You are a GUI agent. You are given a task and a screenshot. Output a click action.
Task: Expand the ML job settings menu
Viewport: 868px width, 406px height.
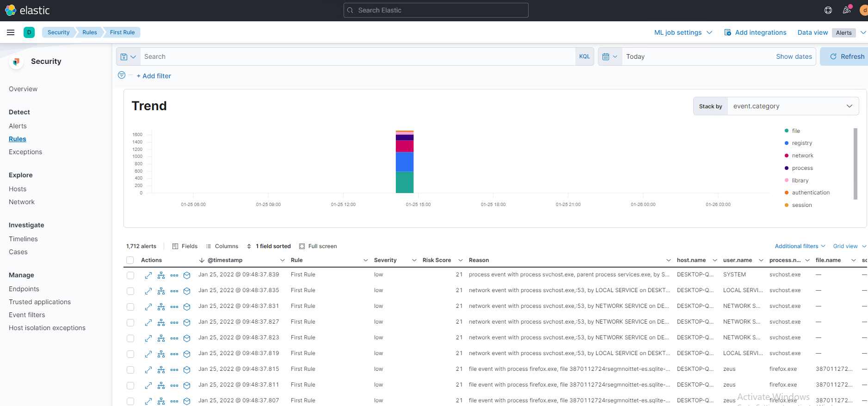pyautogui.click(x=683, y=32)
